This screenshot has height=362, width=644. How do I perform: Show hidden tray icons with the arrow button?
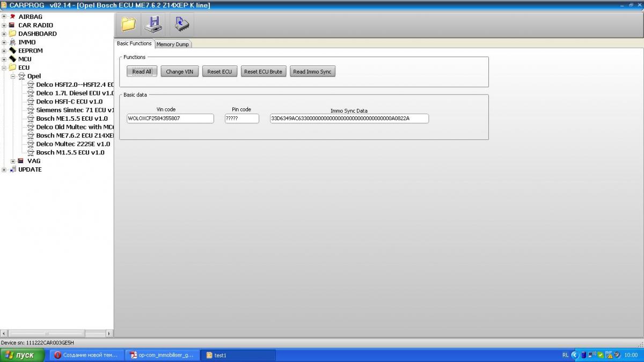[x=575, y=355]
